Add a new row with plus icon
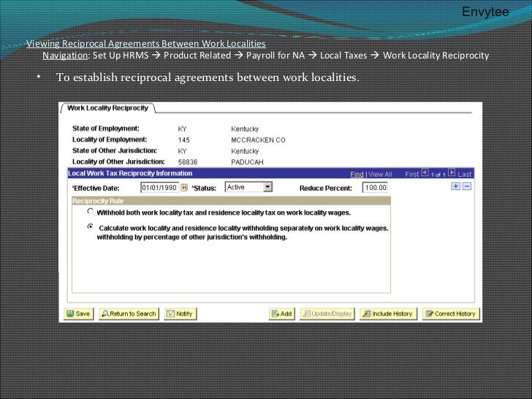Viewport: 532px width, 399px height. tap(456, 186)
